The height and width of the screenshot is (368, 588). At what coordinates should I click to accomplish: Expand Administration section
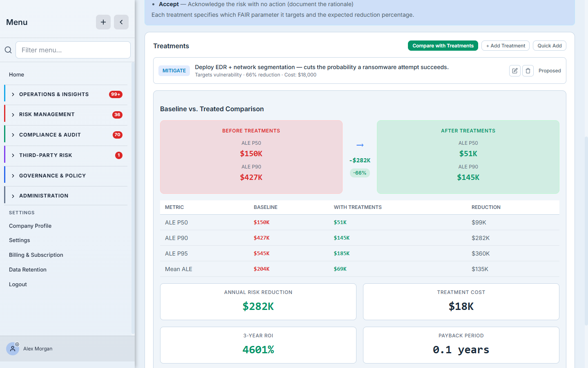[x=66, y=196]
